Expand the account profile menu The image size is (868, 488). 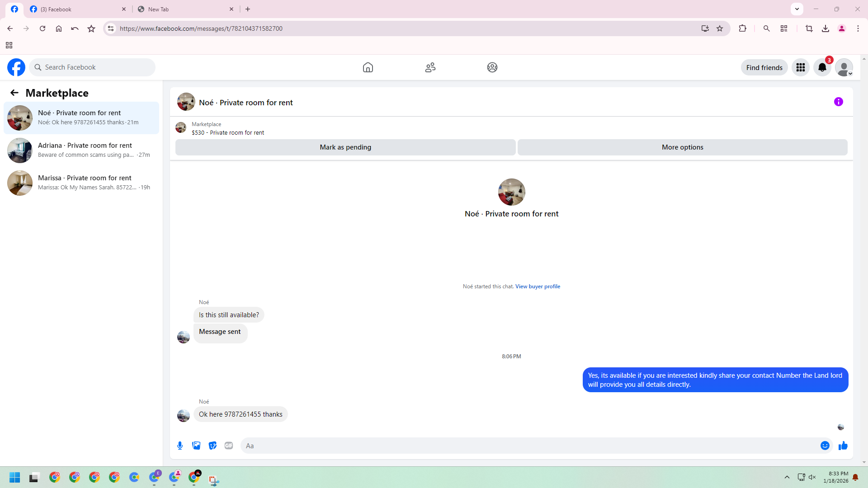click(x=844, y=67)
